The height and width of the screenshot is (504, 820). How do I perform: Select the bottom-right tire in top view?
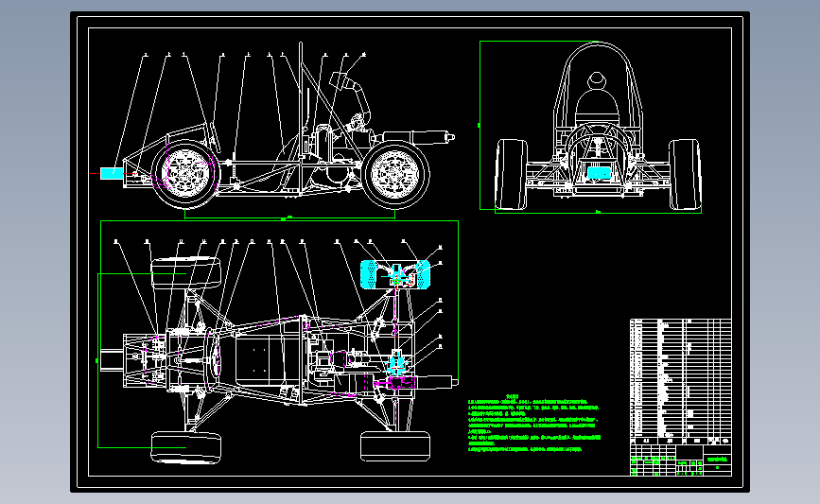coord(395,446)
